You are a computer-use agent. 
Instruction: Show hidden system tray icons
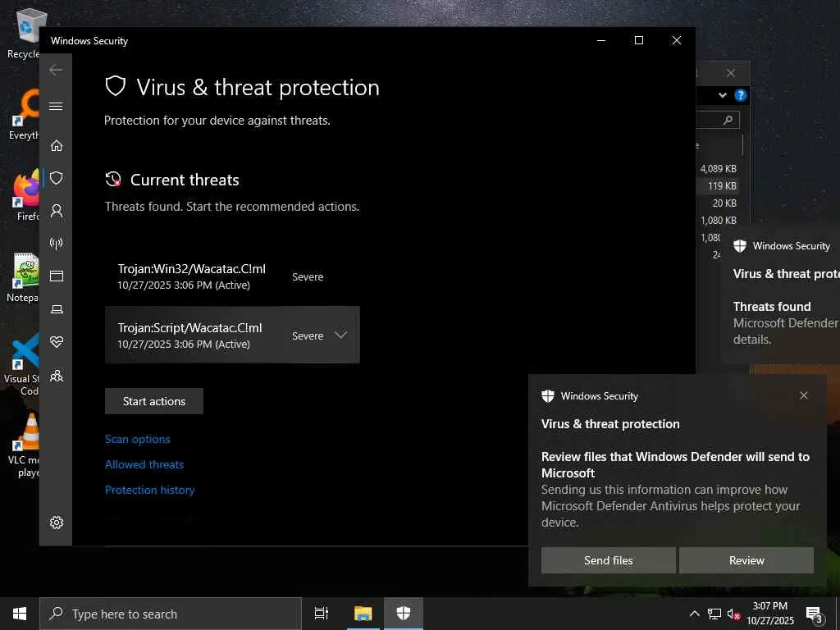point(694,614)
